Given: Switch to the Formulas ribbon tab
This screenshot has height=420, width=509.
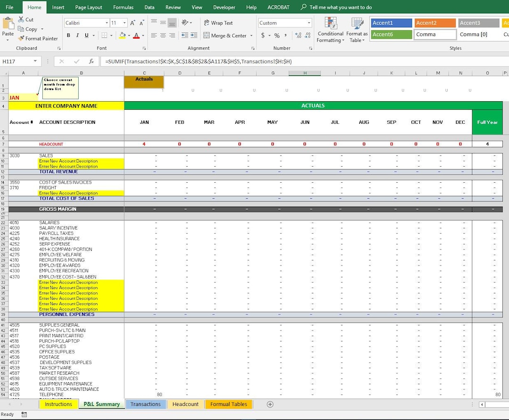Looking at the screenshot, I should 123,7.
